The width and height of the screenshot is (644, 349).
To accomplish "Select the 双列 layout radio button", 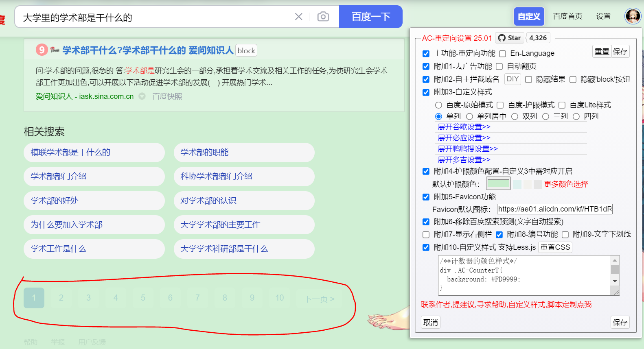I will [515, 117].
